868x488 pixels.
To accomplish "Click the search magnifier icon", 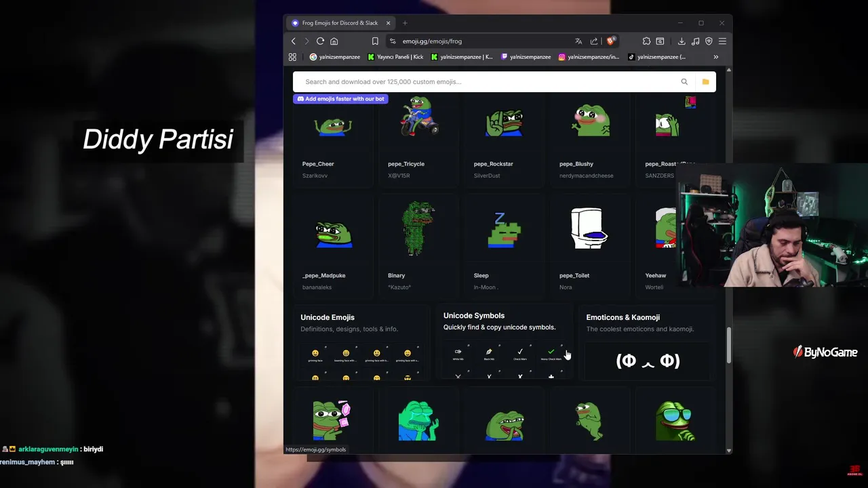I will coord(684,82).
